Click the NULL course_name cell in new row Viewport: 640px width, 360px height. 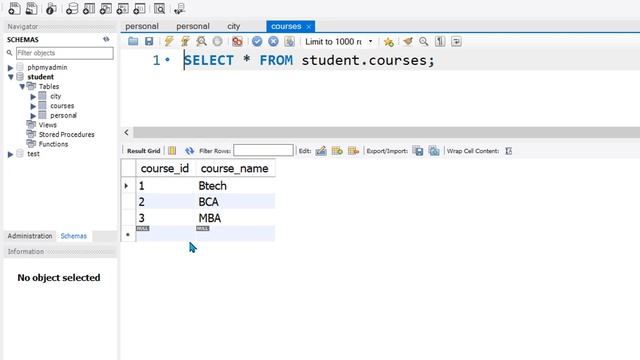[236, 233]
